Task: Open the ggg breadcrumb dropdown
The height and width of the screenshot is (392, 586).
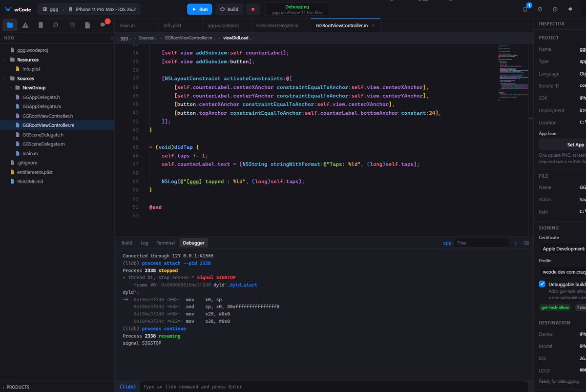Action: (126, 38)
